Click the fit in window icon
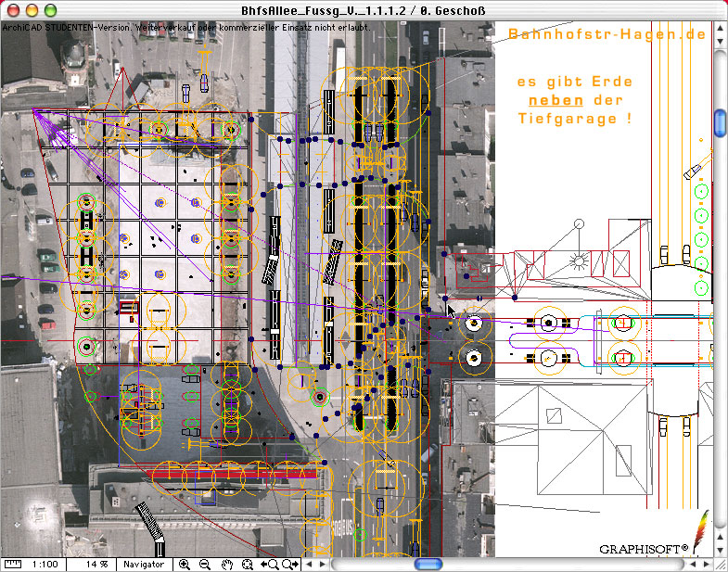 [x=248, y=564]
